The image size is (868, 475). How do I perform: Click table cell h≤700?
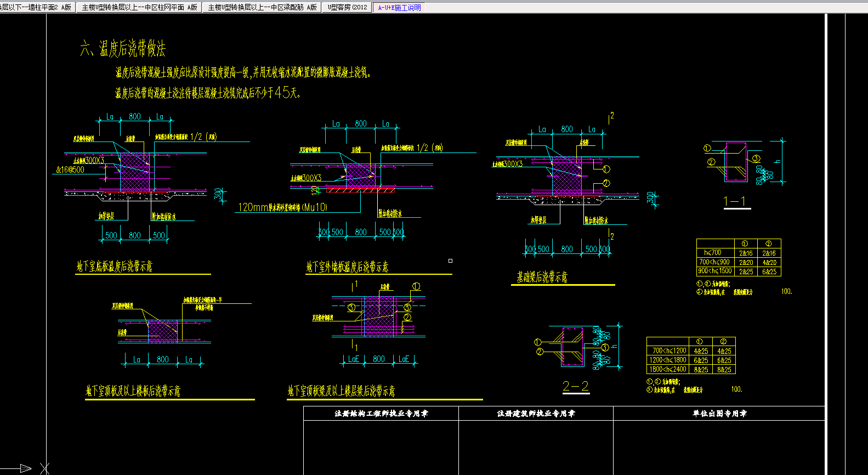pyautogui.click(x=715, y=253)
